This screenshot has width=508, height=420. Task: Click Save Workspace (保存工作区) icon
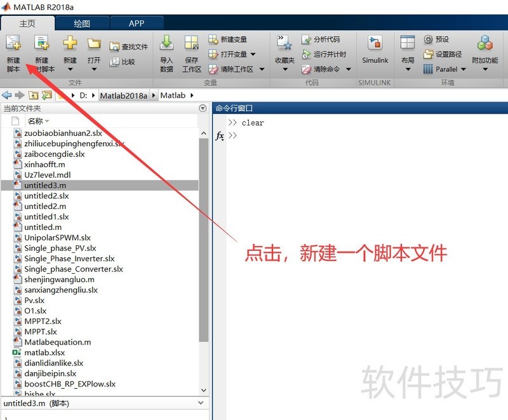pos(192,43)
